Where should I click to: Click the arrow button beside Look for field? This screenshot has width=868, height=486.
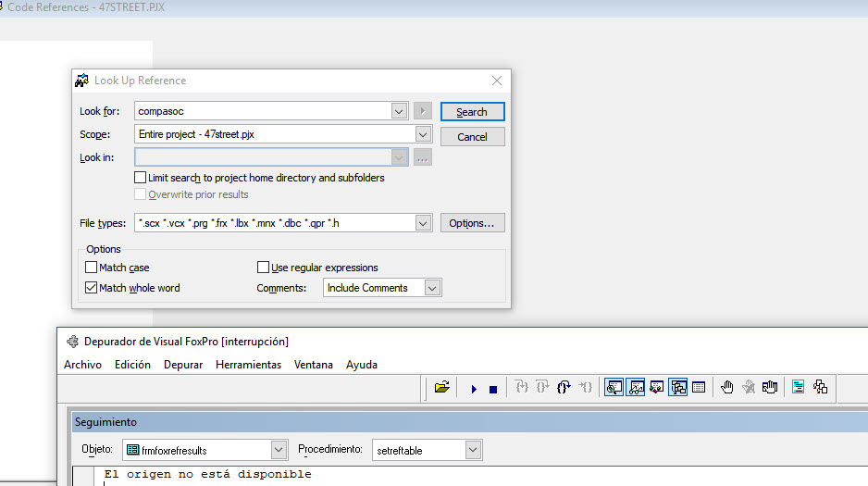click(423, 111)
